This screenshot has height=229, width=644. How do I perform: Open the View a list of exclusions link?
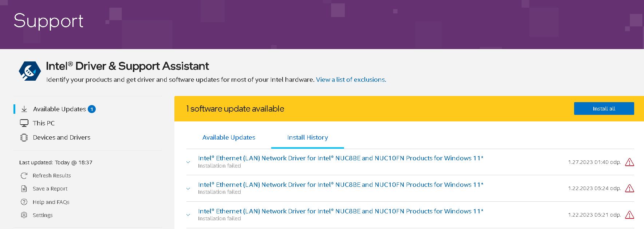351,80
